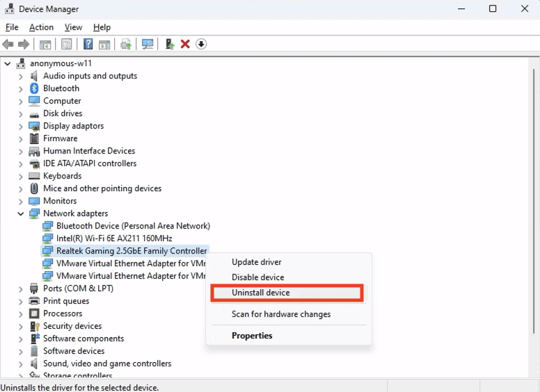Collapse the Network adapters category
This screenshot has height=392, width=540.
coord(21,214)
